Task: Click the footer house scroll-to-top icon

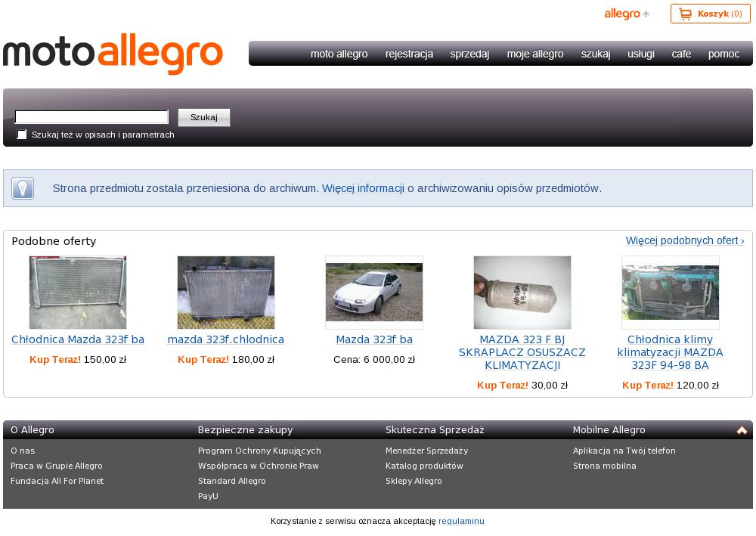Action: [742, 430]
